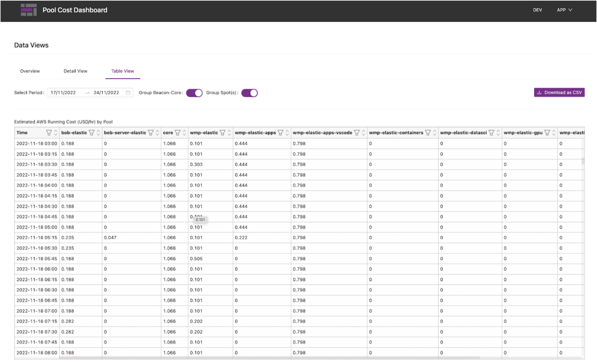597x364 pixels.
Task: Filter the wmp-elastic-apps column
Action: [x=280, y=133]
